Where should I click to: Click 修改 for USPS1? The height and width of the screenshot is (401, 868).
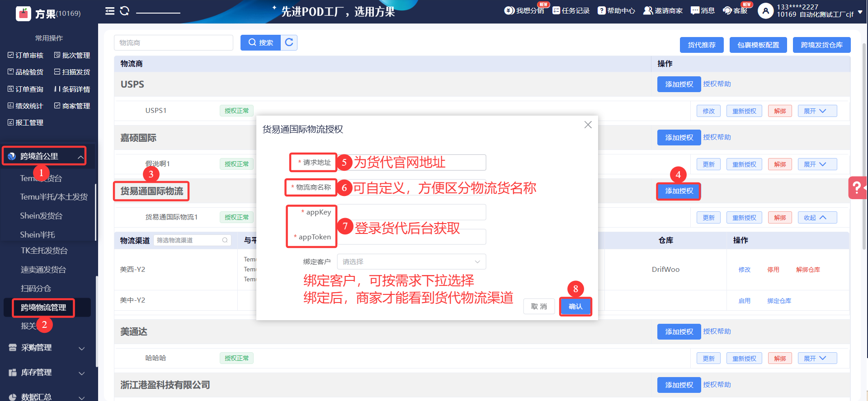point(708,111)
